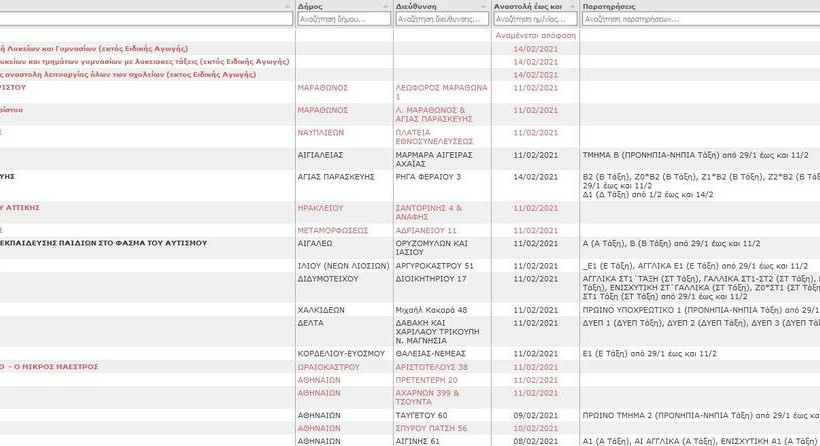Screen dimensions: 820x446
Task: Select the ΧΑΛΚΙΔΕΩΝ municipality row
Action: pos(323,310)
